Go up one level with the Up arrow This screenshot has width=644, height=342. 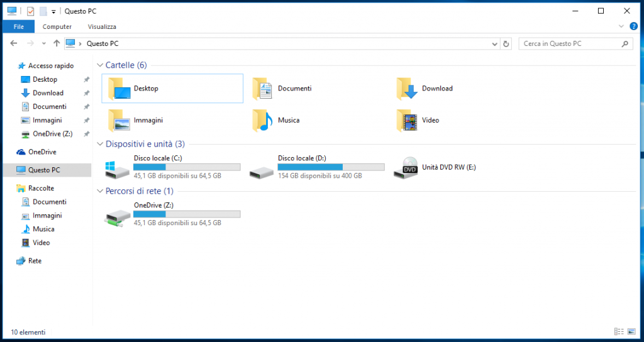tap(57, 43)
